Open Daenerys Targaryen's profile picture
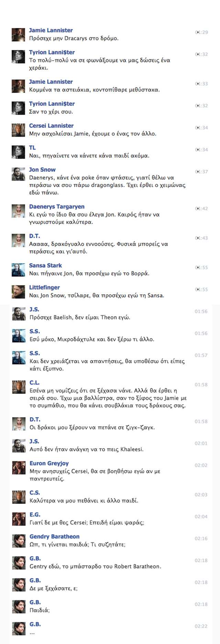This screenshot has height=644, width=220. click(18, 211)
